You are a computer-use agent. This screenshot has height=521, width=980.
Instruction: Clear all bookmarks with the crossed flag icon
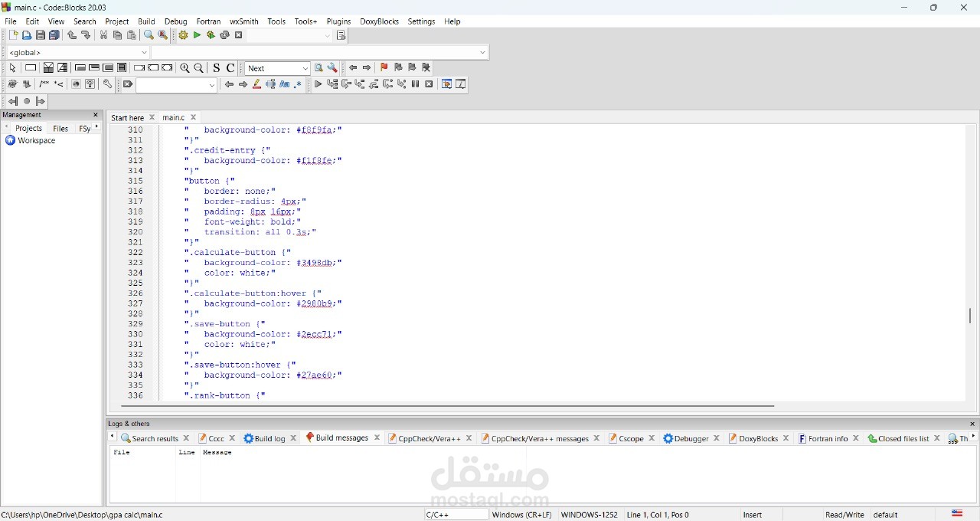(426, 68)
